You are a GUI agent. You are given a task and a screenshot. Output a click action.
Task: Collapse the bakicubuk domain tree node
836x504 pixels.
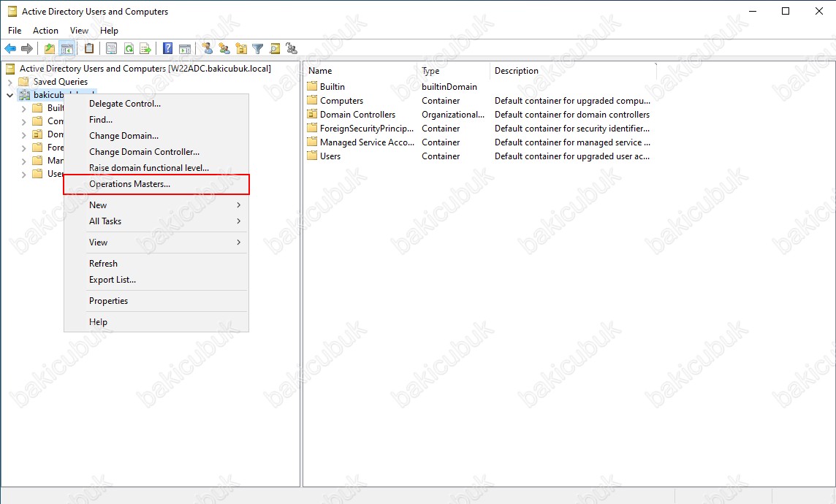click(x=9, y=95)
